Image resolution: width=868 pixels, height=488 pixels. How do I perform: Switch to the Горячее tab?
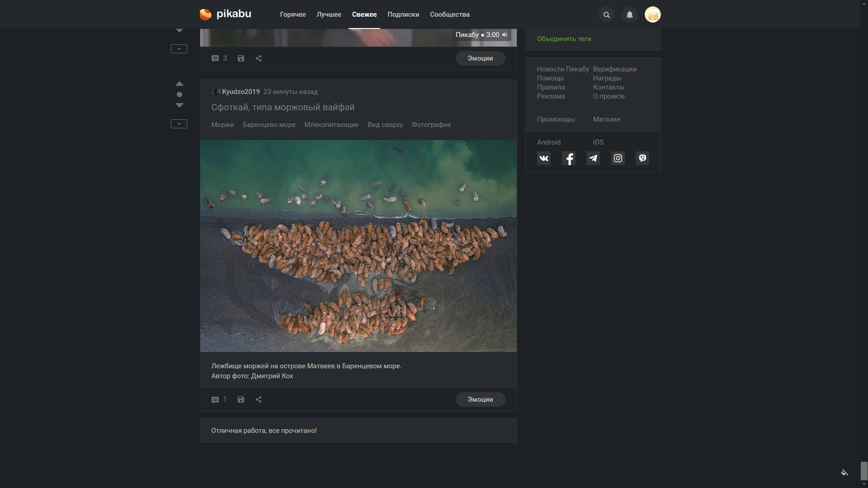click(292, 14)
